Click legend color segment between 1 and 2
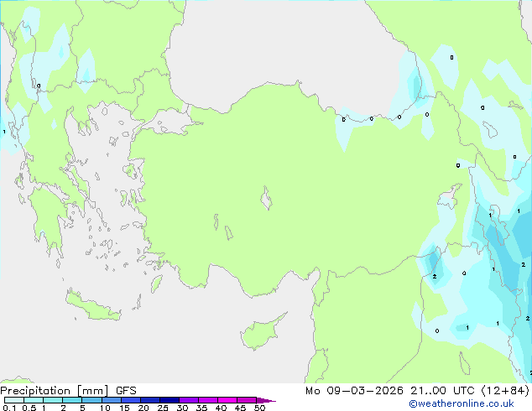 point(53,400)
